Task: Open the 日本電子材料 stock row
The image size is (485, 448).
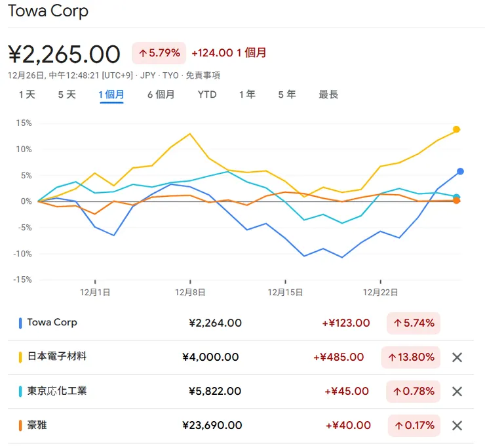Action: [x=241, y=357]
